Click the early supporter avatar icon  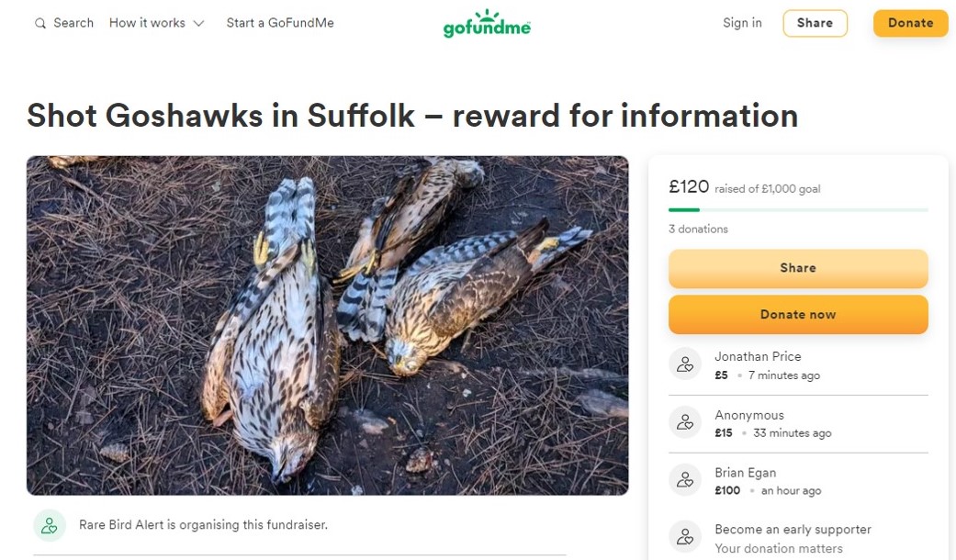click(x=685, y=537)
